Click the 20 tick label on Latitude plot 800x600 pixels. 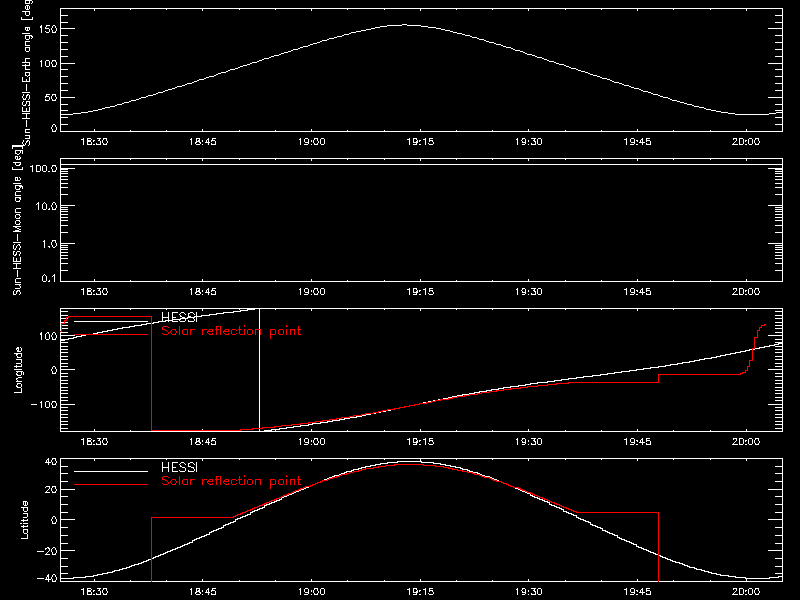click(51, 489)
